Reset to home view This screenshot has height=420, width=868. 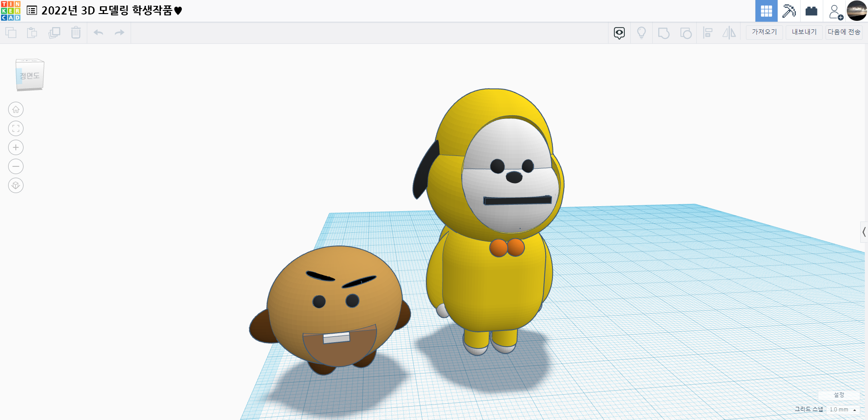point(16,109)
